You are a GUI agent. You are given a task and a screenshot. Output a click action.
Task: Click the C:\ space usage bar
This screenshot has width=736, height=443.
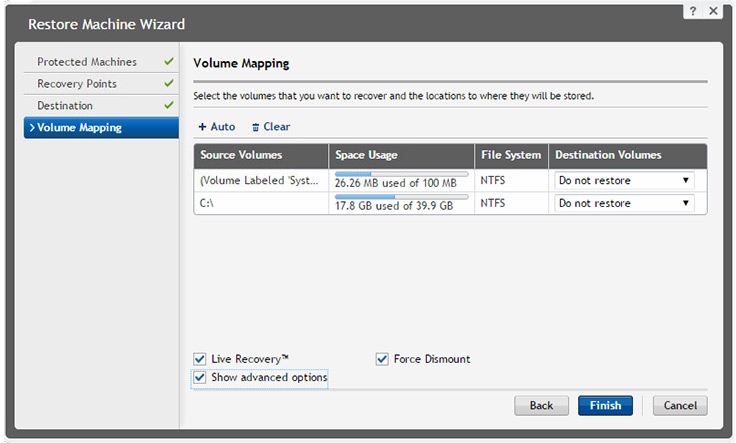click(400, 197)
